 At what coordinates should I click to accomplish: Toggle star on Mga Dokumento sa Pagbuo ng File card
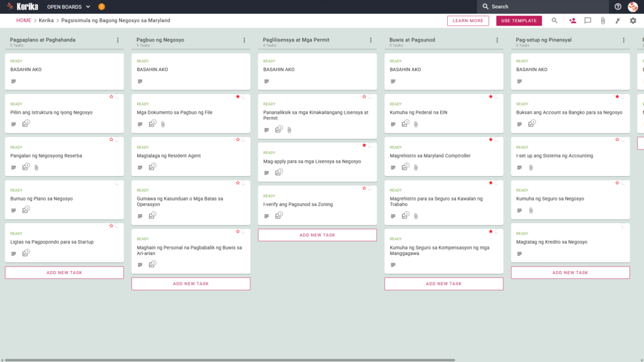(x=238, y=96)
